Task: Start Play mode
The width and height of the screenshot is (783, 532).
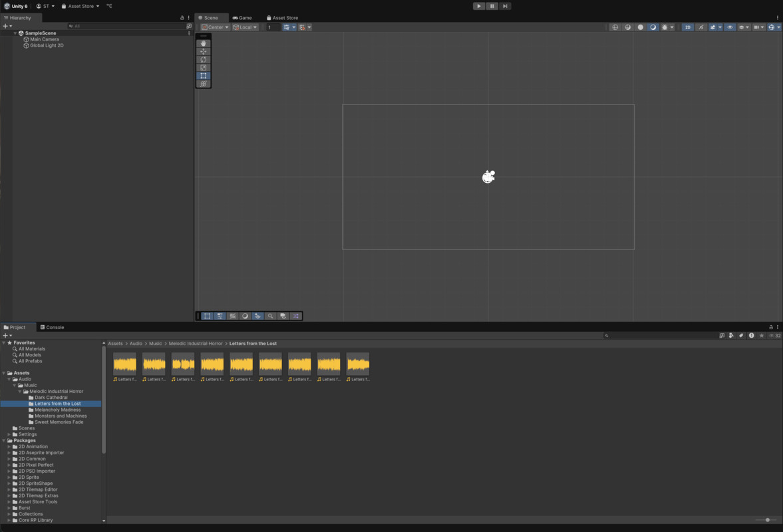Action: 479,6
